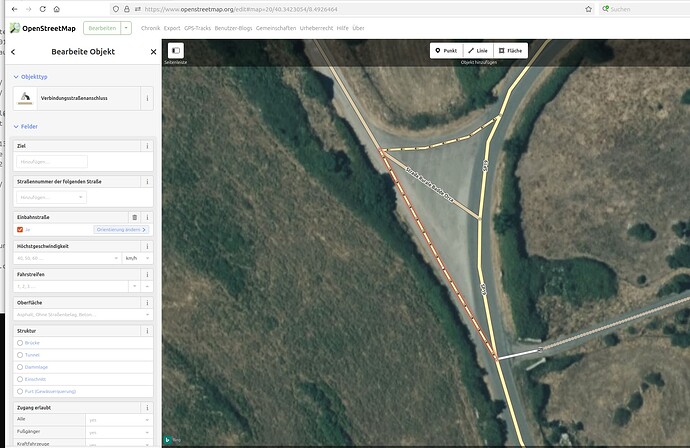Click the Ziel Hinzufügen input field
Image resolution: width=690 pixels, height=448 pixels.
[x=52, y=162]
